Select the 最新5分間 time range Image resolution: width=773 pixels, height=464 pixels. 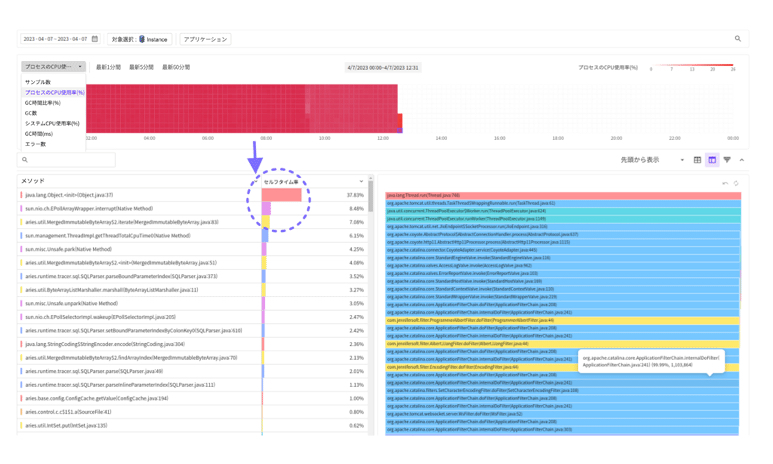click(x=141, y=67)
